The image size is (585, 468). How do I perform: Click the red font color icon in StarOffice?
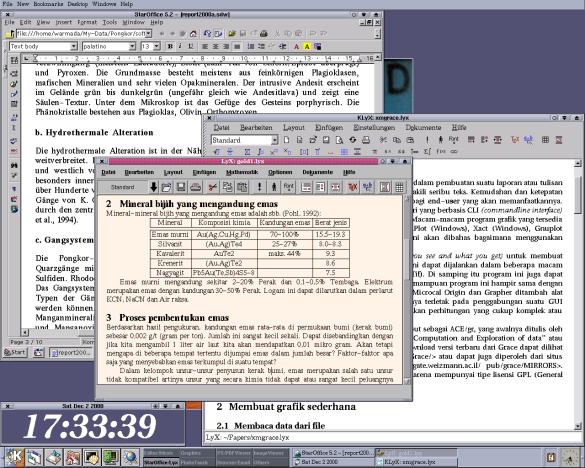point(296,46)
